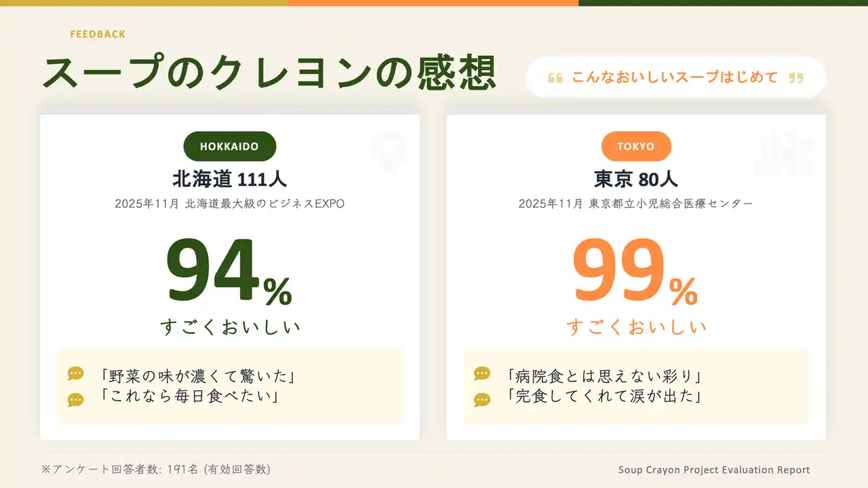This screenshot has height=488, width=868.
Task: Click the yellow segment of the top bar
Action: [x=143, y=3]
